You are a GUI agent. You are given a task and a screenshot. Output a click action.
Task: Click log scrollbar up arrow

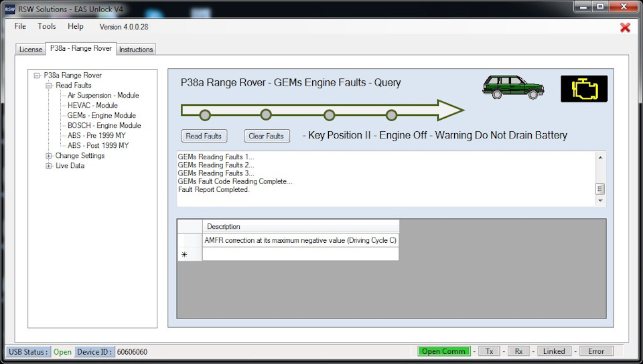pos(600,158)
